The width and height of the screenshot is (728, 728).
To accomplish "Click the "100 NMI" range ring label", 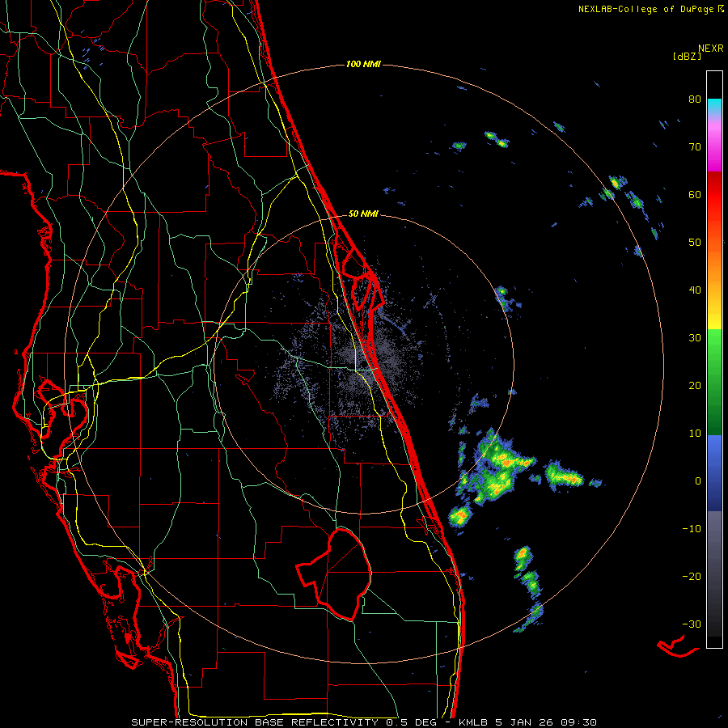I will [363, 64].
